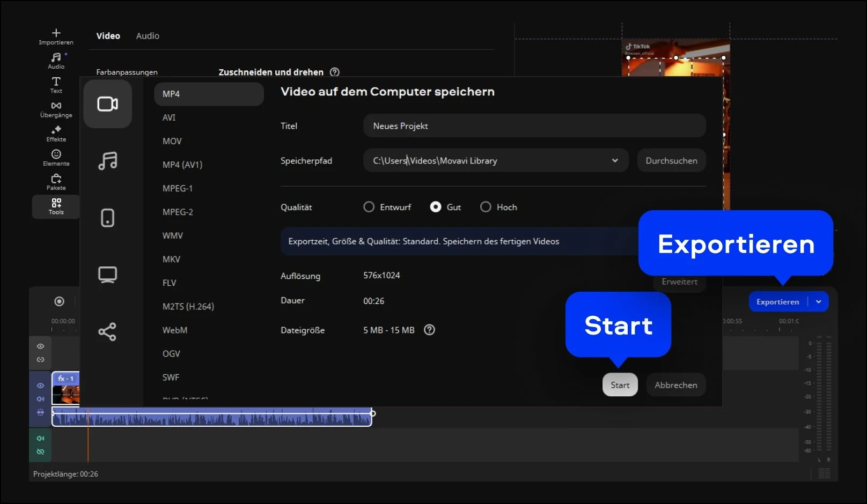The image size is (867, 504).
Task: Choose MP4 format
Action: [x=209, y=94]
